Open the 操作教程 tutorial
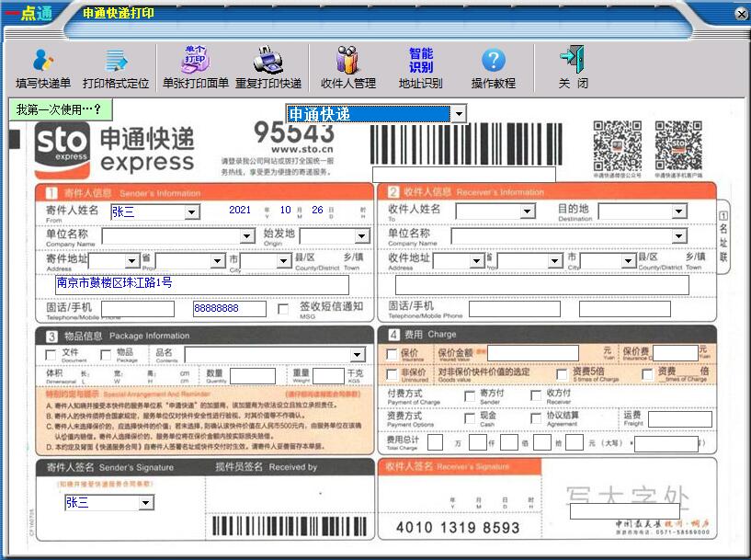The height and width of the screenshot is (560, 751). tap(494, 66)
